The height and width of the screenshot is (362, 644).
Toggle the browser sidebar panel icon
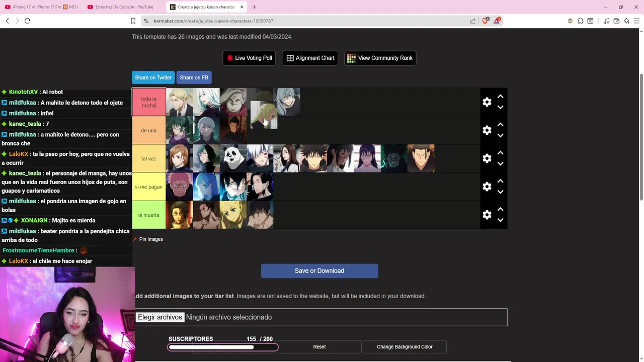point(590,21)
